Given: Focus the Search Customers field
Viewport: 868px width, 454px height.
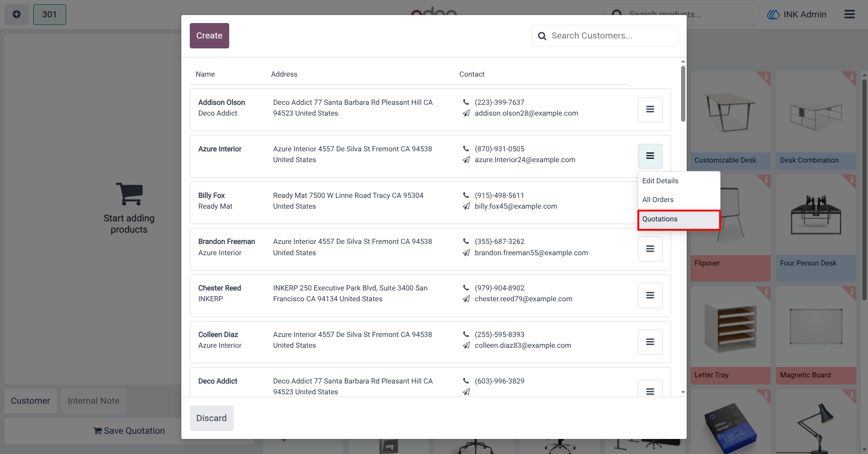Looking at the screenshot, I should tap(604, 36).
